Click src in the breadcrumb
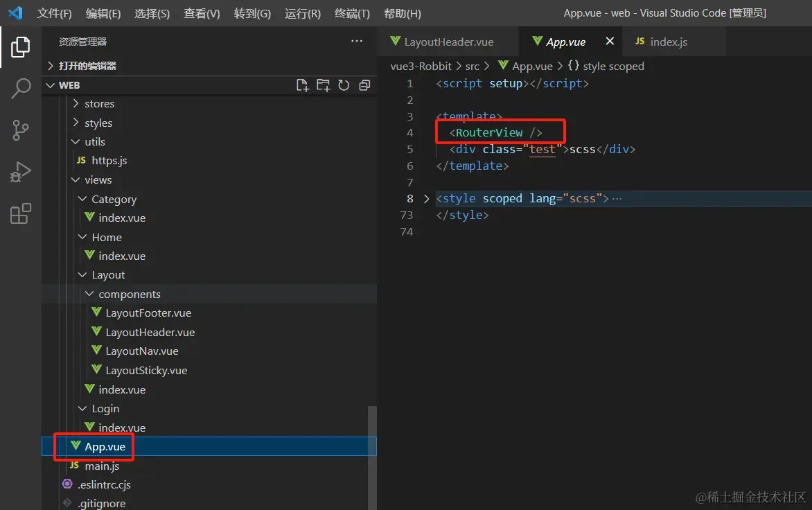812x510 pixels. pyautogui.click(x=473, y=67)
